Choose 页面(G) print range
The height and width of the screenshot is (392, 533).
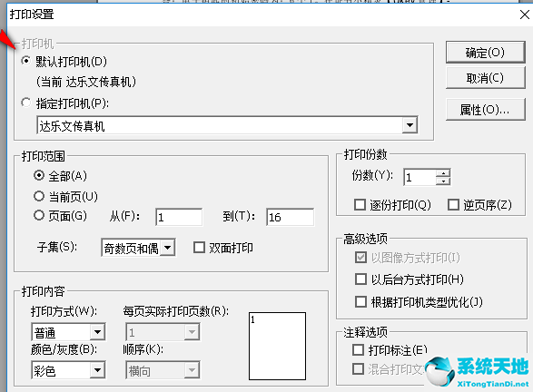(39, 215)
